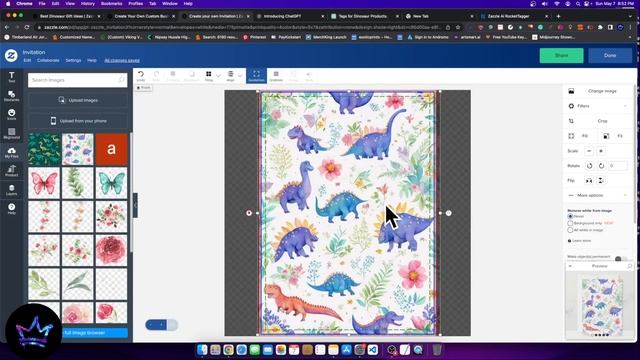Click the search icon in Search images
640x360 pixels.
[x=121, y=80]
